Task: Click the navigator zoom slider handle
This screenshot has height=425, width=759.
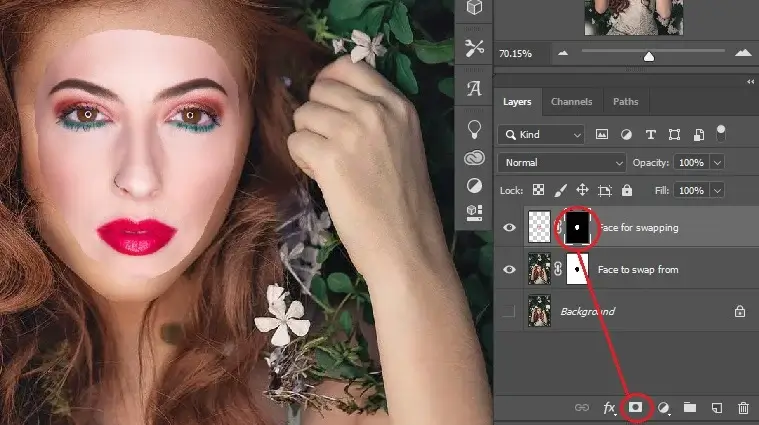Action: (649, 57)
